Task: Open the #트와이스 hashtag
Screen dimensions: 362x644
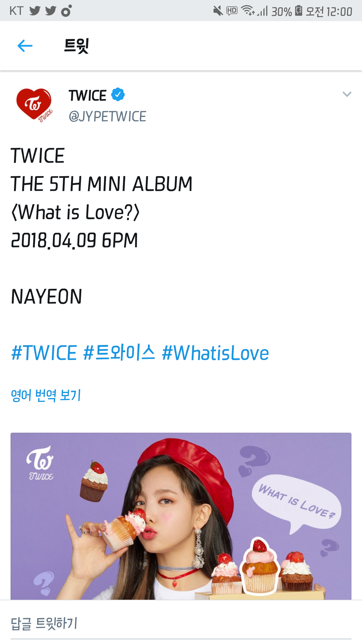Action: coord(119,353)
